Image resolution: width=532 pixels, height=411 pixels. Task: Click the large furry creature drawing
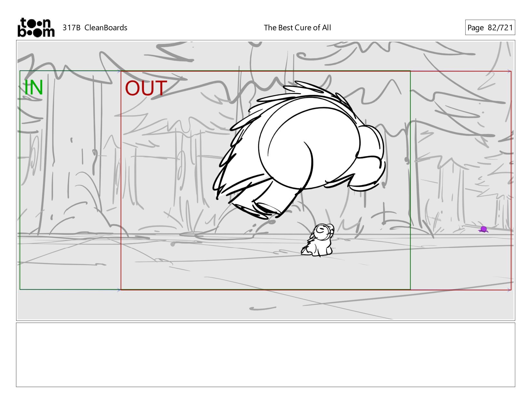coord(299,150)
